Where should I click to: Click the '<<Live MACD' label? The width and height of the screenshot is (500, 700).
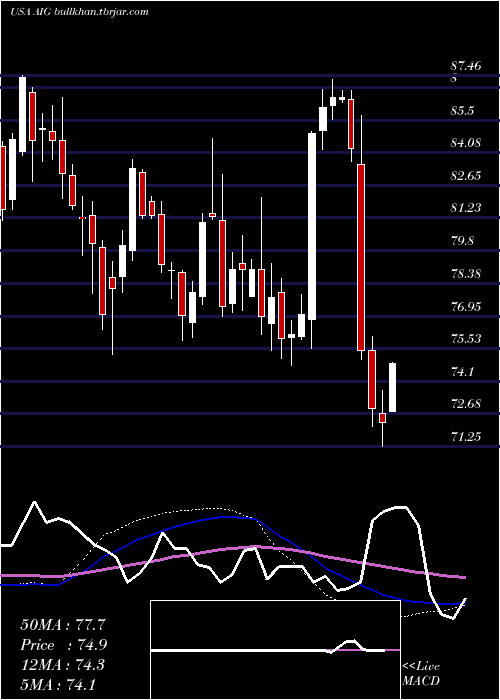click(x=421, y=673)
